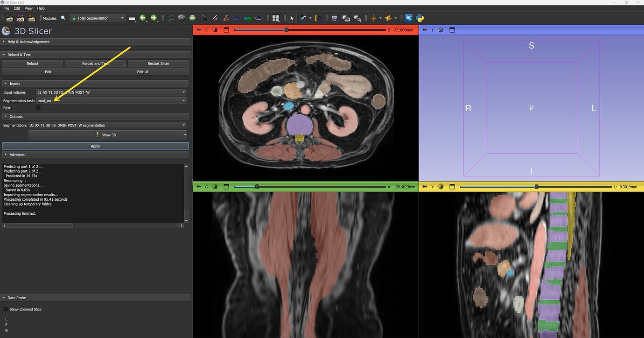Click the Apply button

95,146
